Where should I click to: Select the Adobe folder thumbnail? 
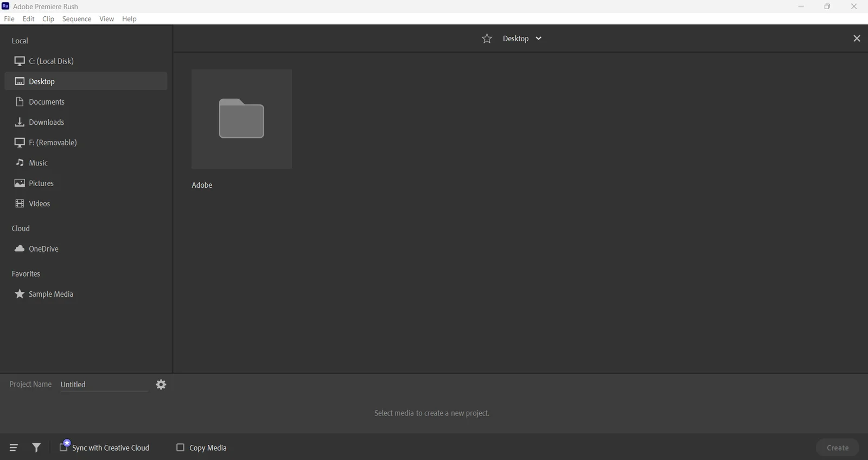coord(241,119)
